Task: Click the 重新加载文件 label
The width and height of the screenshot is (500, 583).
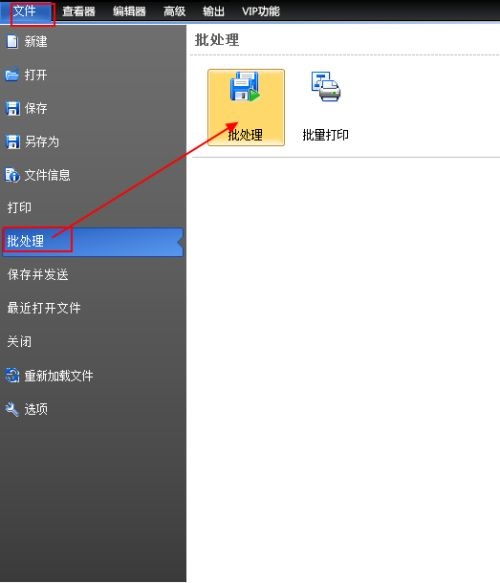Action: click(x=59, y=376)
